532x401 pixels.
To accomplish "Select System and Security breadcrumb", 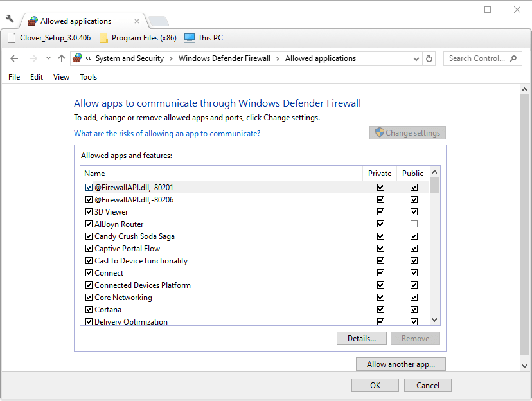I will click(x=130, y=58).
